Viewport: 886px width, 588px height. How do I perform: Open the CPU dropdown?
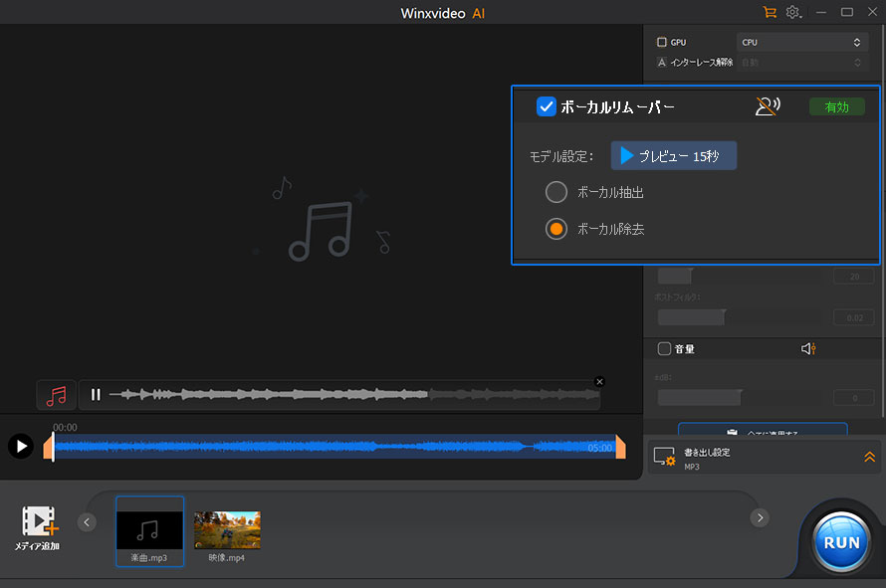802,43
